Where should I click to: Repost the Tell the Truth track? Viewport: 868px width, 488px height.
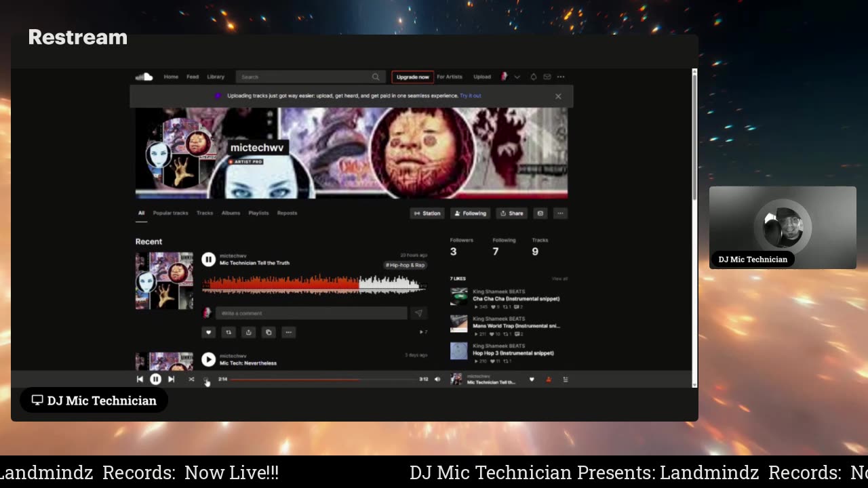click(x=229, y=332)
